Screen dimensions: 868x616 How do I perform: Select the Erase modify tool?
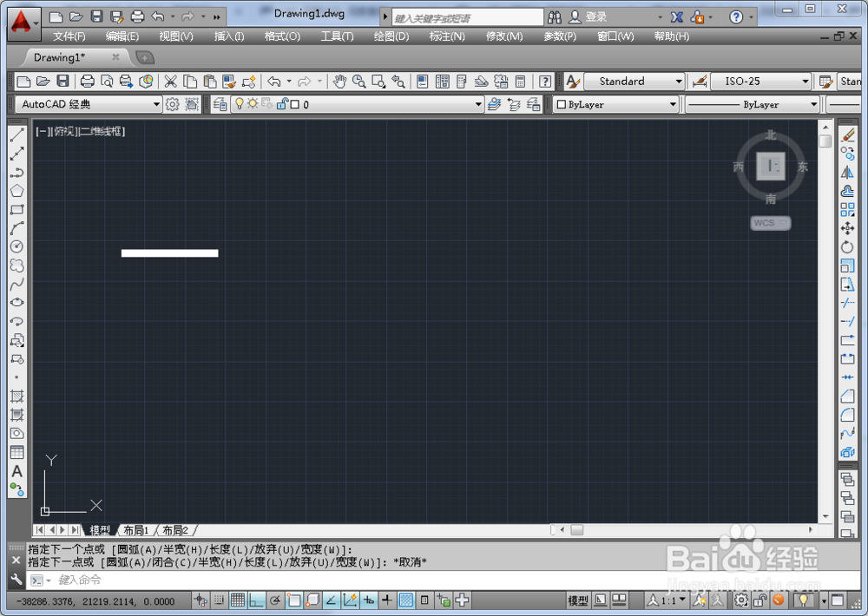pyautogui.click(x=847, y=135)
